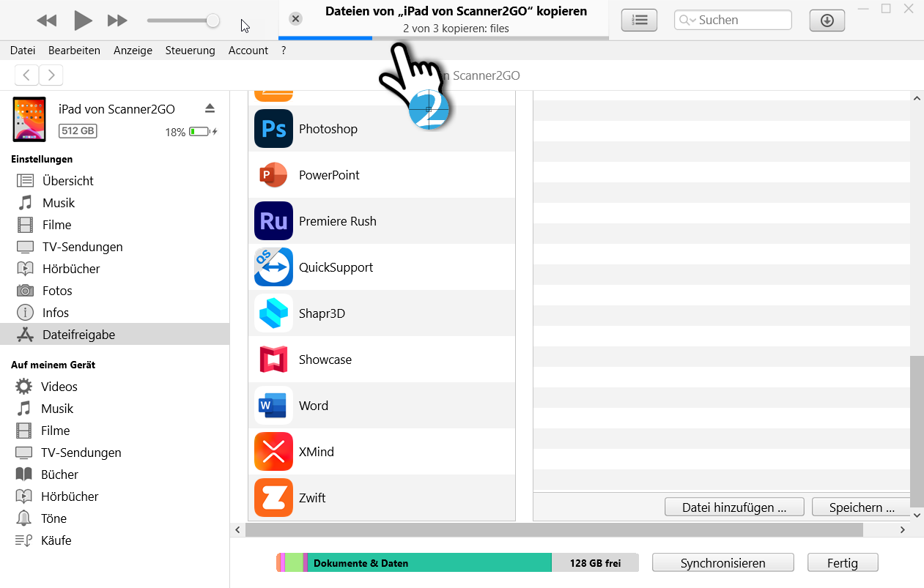
Task: Click the horizontal scroll right arrow
Action: click(x=903, y=529)
